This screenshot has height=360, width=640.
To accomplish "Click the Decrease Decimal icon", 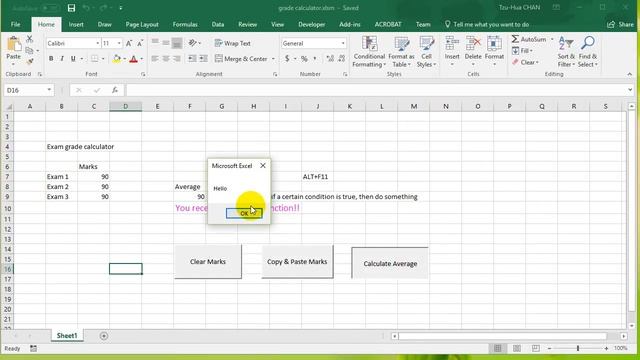I will 342,59.
